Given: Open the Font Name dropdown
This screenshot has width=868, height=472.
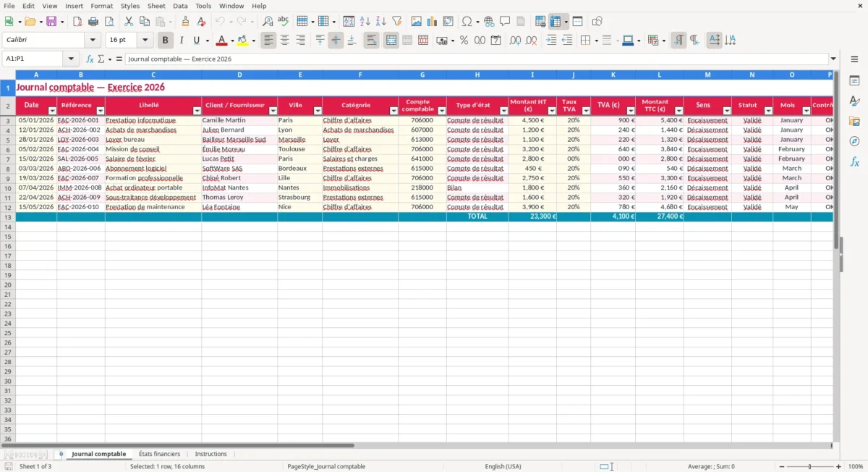Looking at the screenshot, I should point(93,41).
